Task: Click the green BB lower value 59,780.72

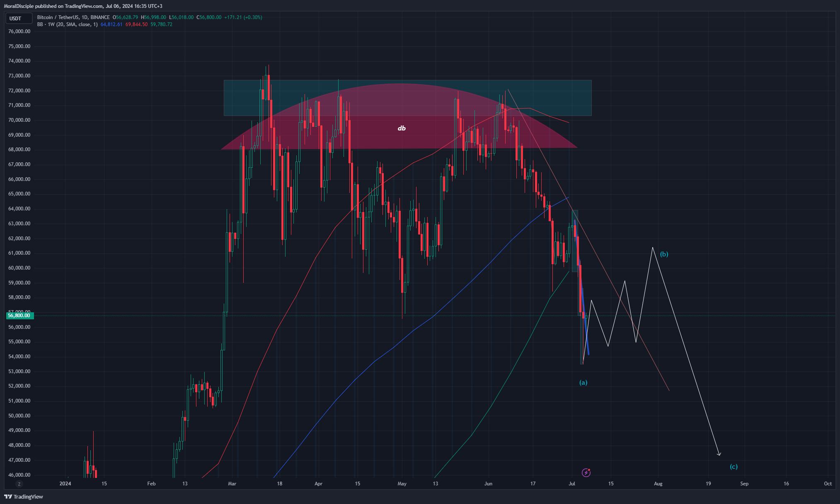Action: point(161,24)
